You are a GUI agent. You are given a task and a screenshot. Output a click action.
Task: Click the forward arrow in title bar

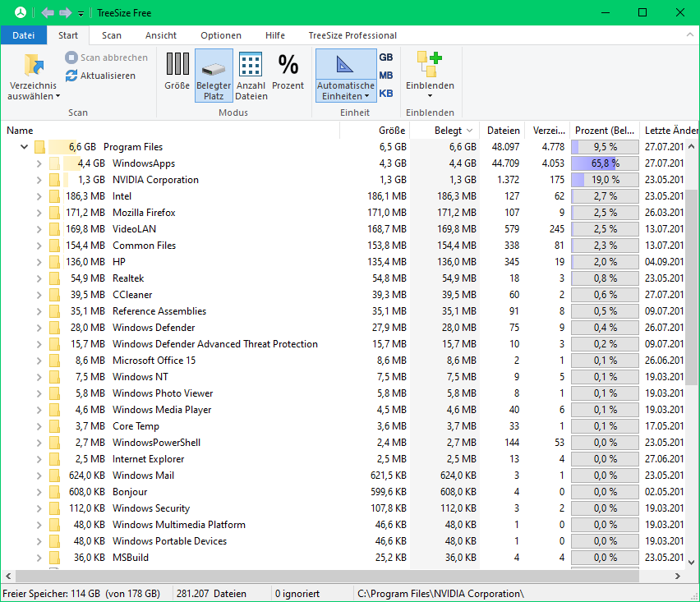coord(65,12)
